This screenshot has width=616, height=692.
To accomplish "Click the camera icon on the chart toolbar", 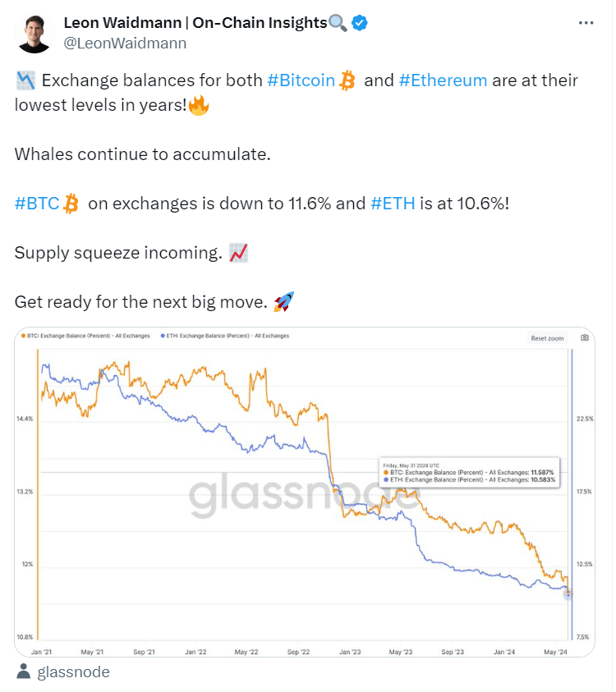I will coord(583,337).
